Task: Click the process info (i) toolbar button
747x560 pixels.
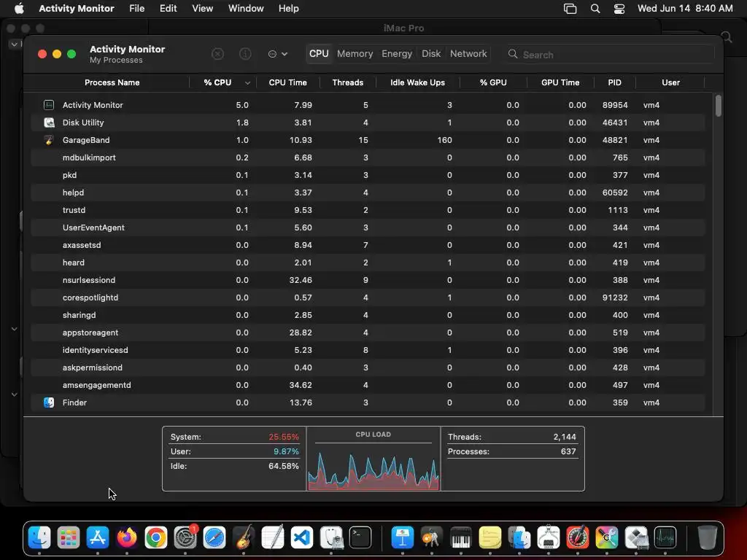Action: tap(245, 54)
